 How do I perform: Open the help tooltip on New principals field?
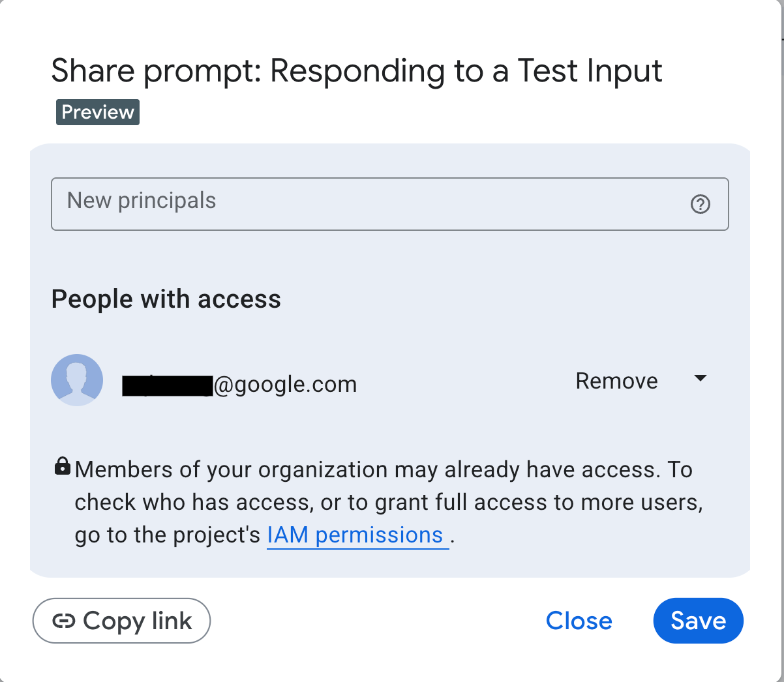tap(700, 204)
